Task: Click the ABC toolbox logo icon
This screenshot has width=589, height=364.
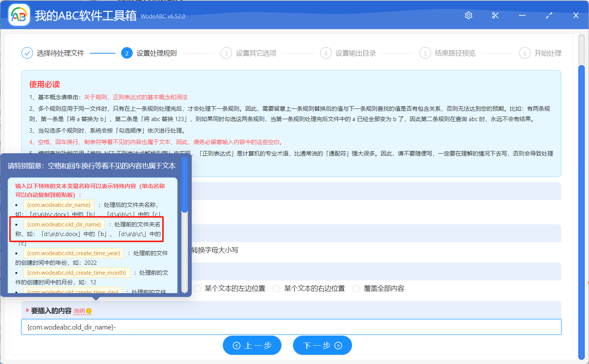Action: pyautogui.click(x=19, y=15)
